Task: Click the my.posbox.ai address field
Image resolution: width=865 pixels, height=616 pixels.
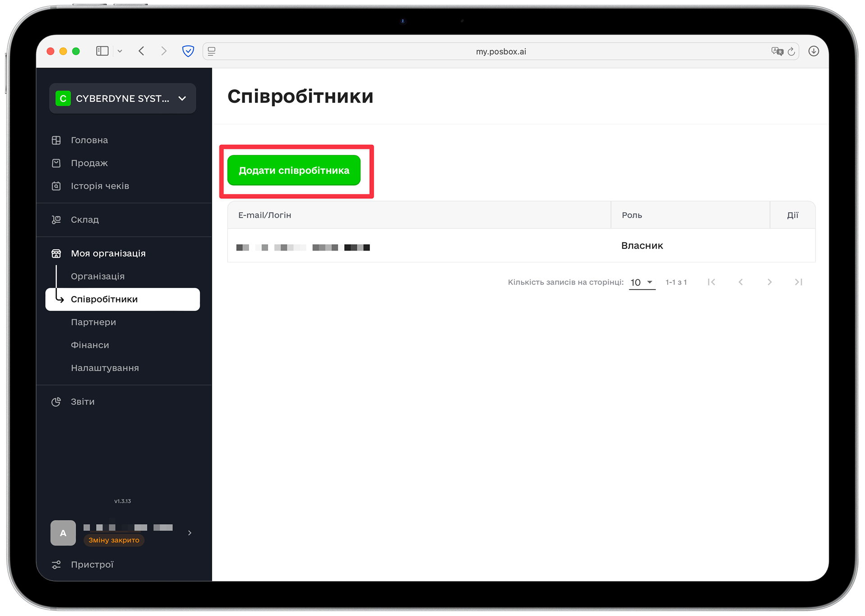Action: coord(501,51)
